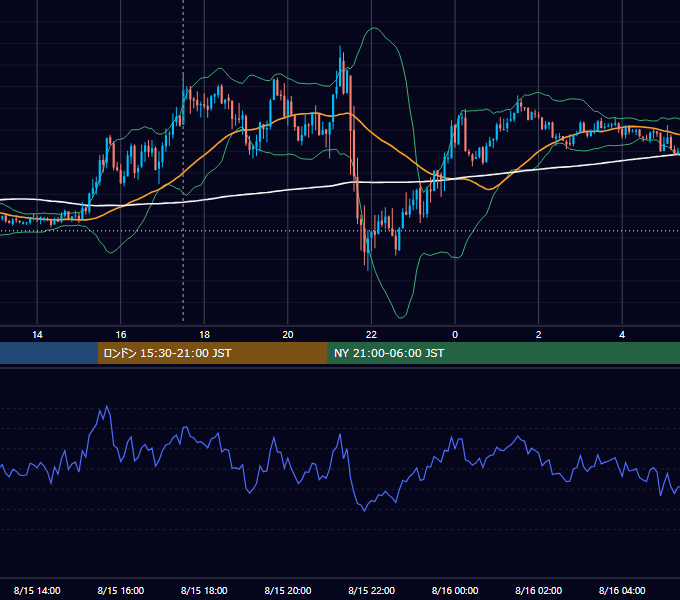Screen dimensions: 680x600
Task: Click the upper Bollinger band peak near 22:00
Action: [x=374, y=28]
